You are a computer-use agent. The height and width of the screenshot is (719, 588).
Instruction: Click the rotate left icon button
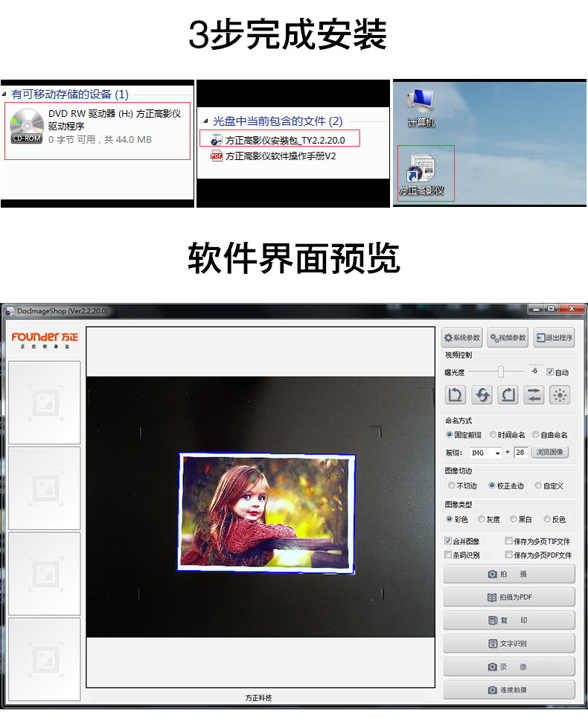click(456, 394)
